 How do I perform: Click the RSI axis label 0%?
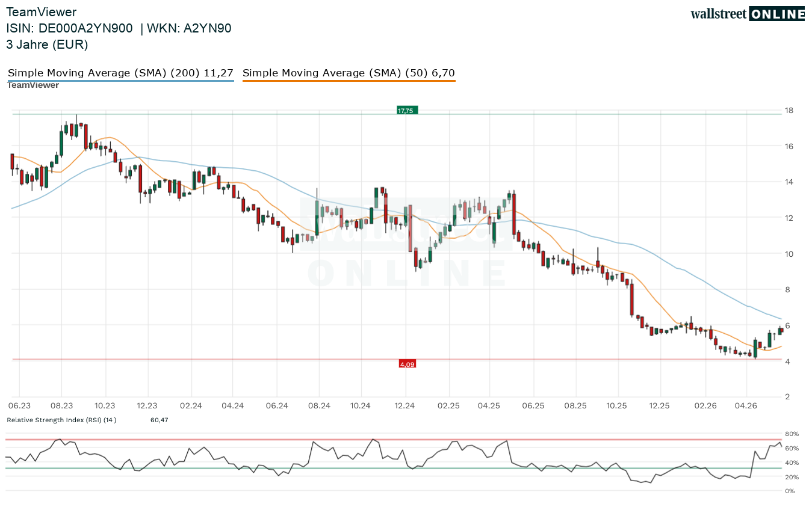coord(790,491)
